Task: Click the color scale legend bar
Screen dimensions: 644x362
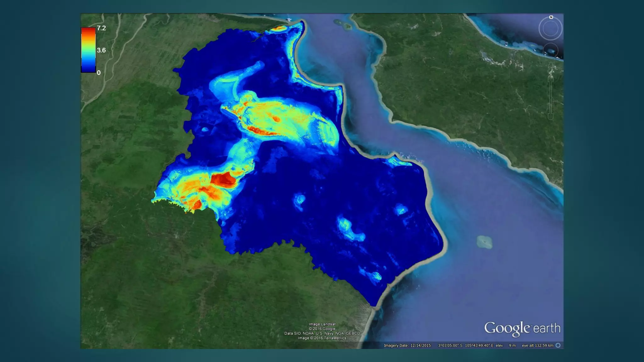Action: 88,50
